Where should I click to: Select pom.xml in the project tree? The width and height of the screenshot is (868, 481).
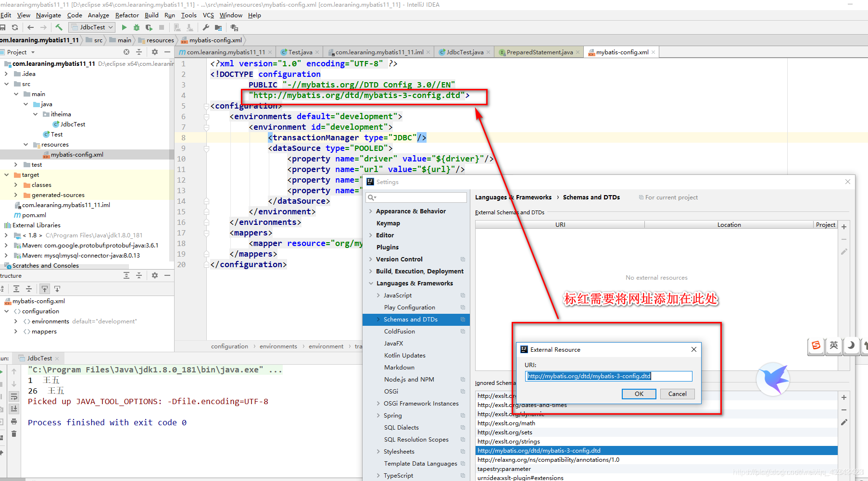(34, 215)
